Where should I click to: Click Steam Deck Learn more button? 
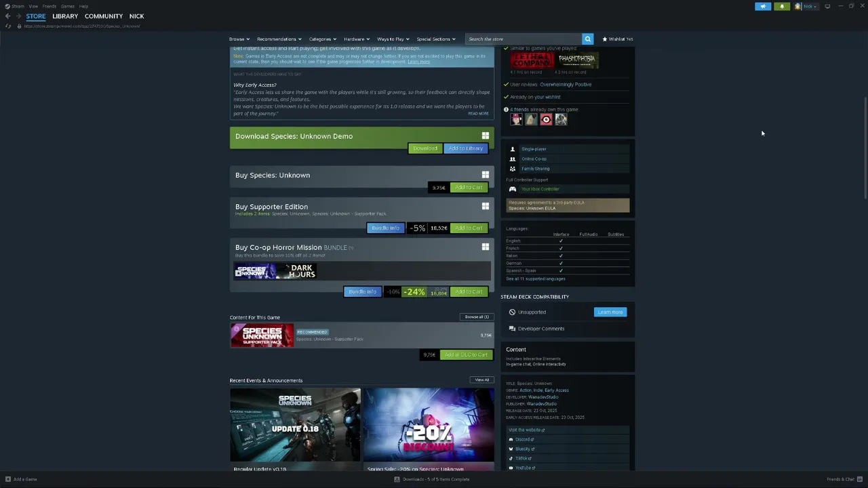pos(610,312)
